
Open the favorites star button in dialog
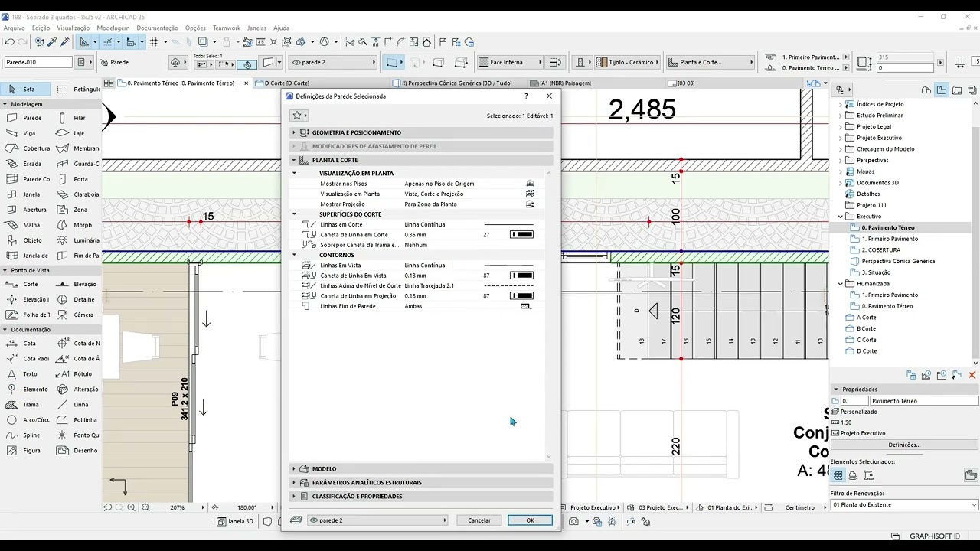[299, 116]
